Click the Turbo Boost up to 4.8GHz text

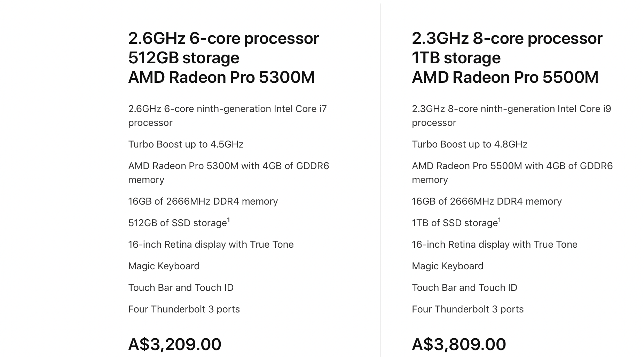470,144
